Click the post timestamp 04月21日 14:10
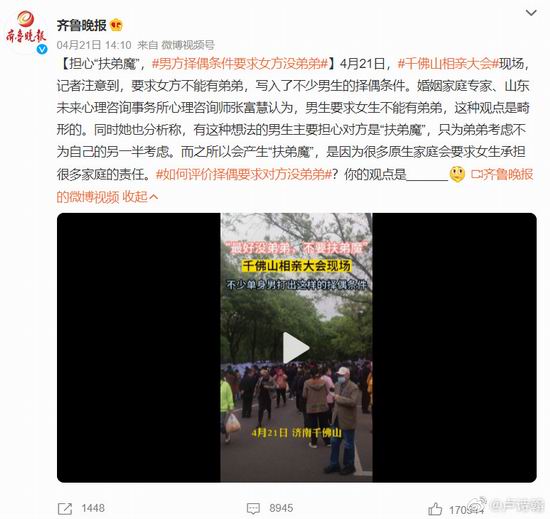Image resolution: width=550 pixels, height=519 pixels. pos(94,45)
